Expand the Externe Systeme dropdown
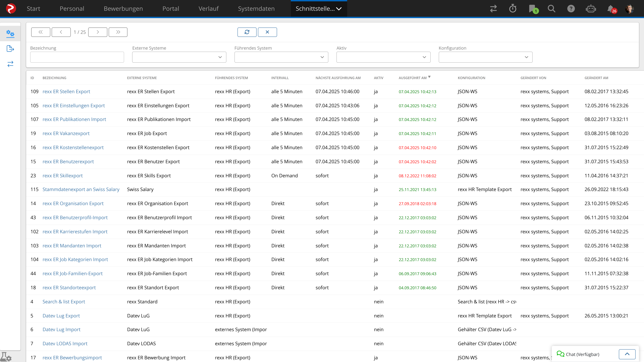Viewport: 644px width, 362px height. (179, 57)
